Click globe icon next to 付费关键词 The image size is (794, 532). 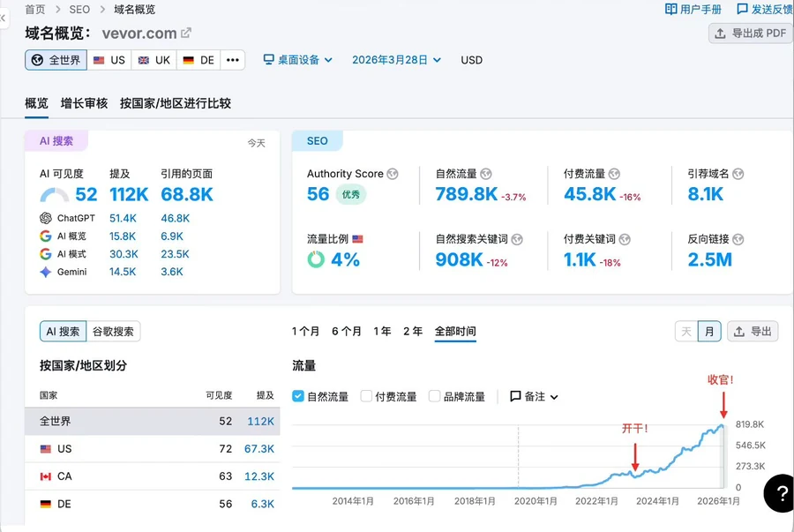pyautogui.click(x=625, y=239)
